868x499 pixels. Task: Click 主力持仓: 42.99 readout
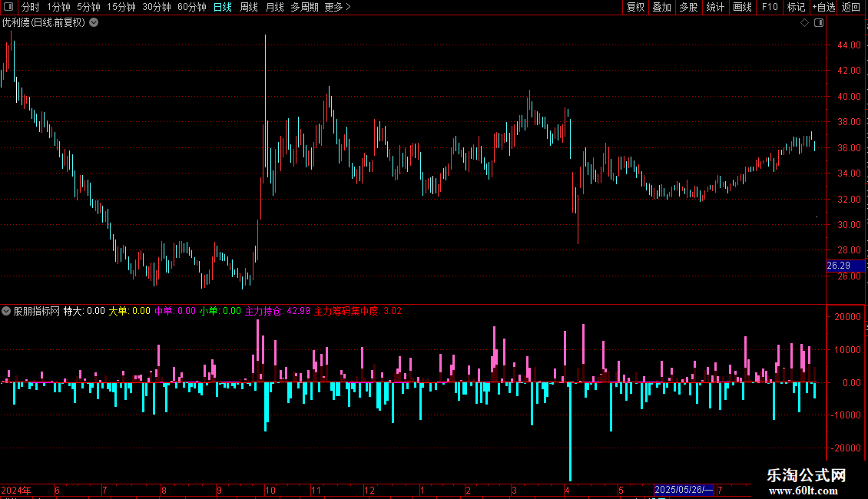277,311
